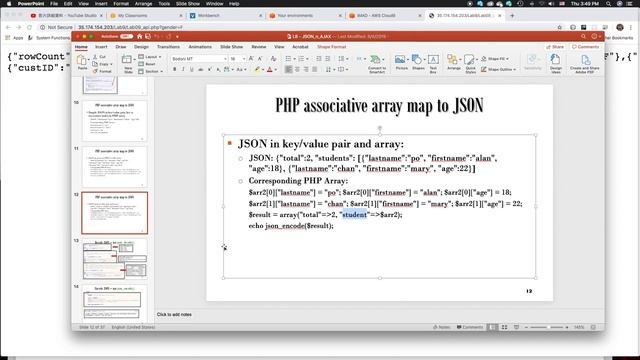Click the Format painter command
Image resolution: width=640 pixels, height=360 pixels.
click(x=102, y=71)
